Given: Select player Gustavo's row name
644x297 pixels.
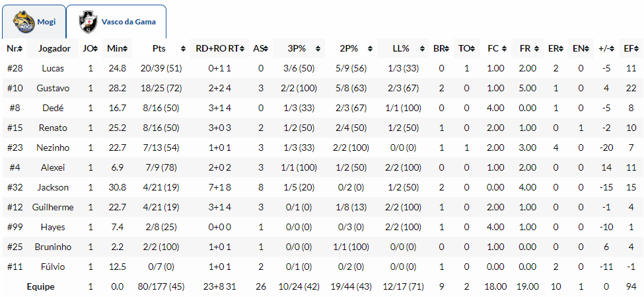Looking at the screenshot, I should click(x=54, y=88).
